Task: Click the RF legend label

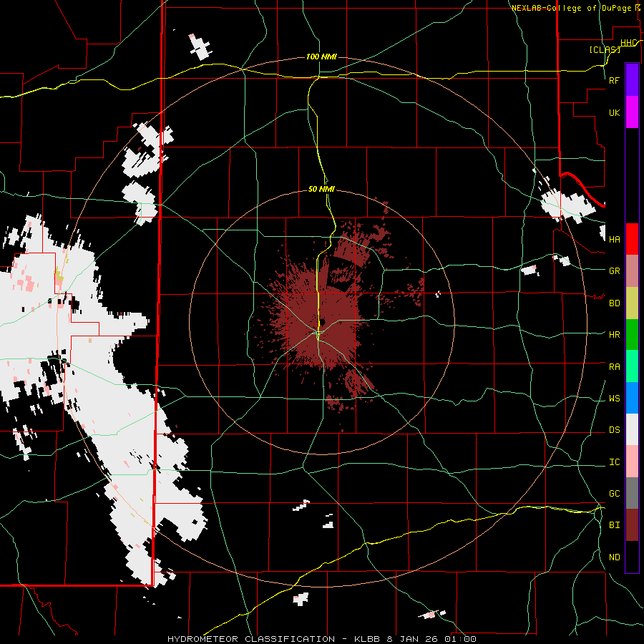Action: [614, 80]
